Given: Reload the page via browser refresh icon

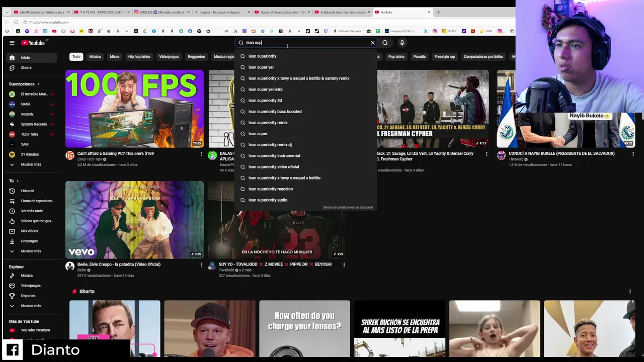Looking at the screenshot, I should pyautogui.click(x=16, y=22).
